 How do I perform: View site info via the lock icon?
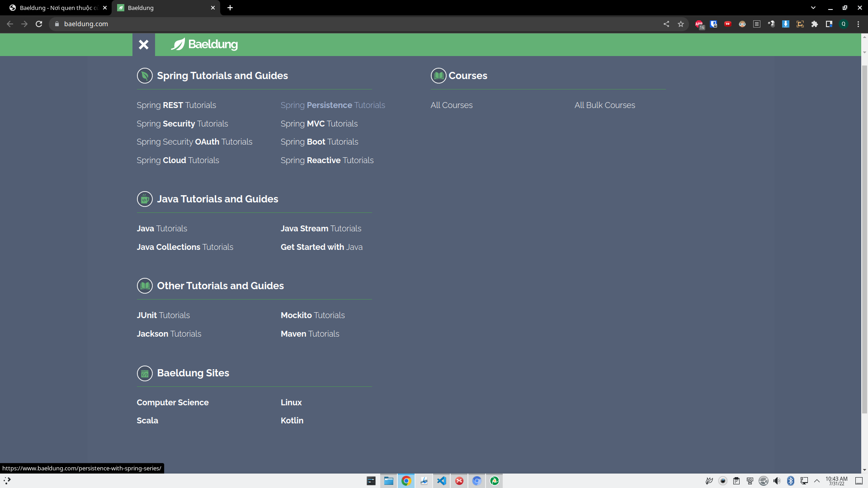coord(57,24)
